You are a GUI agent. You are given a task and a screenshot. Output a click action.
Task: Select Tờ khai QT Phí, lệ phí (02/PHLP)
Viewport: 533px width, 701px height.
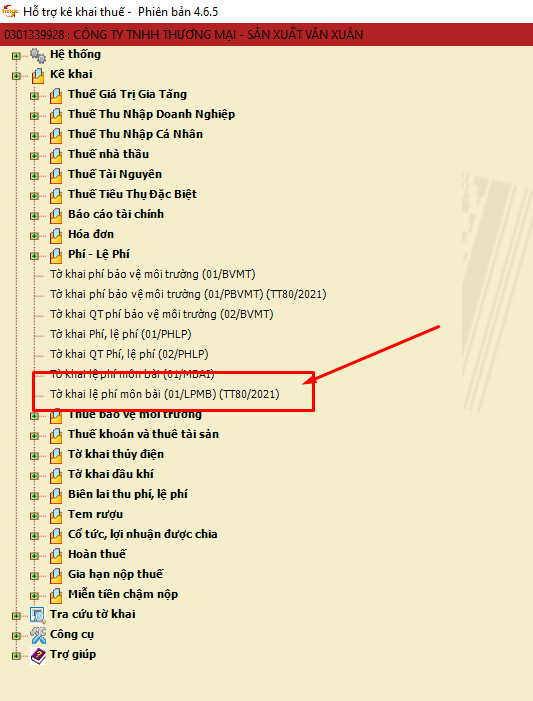coord(129,354)
